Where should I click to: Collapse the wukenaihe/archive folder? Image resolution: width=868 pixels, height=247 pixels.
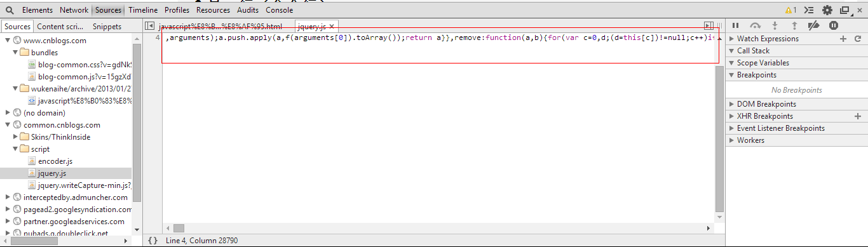click(15, 89)
